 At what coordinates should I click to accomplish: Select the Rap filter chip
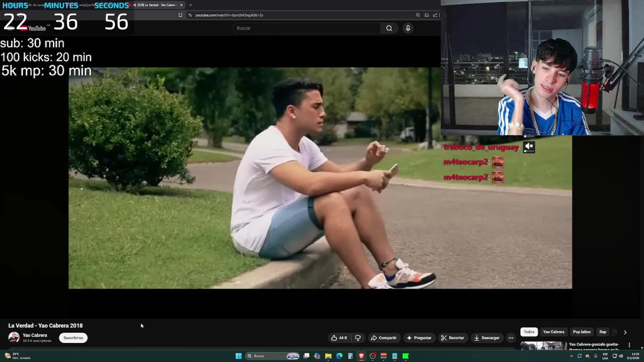(x=603, y=332)
